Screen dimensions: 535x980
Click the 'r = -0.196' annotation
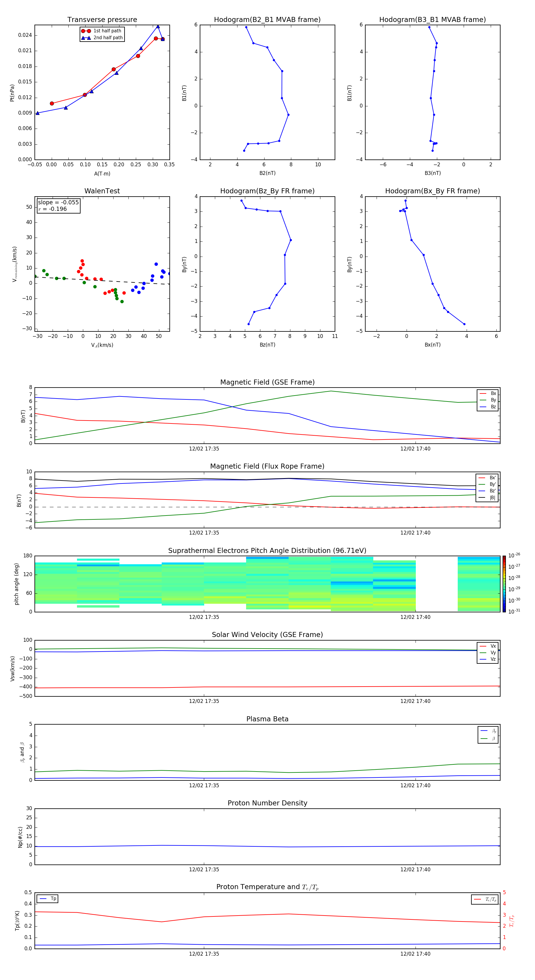(x=53, y=209)
